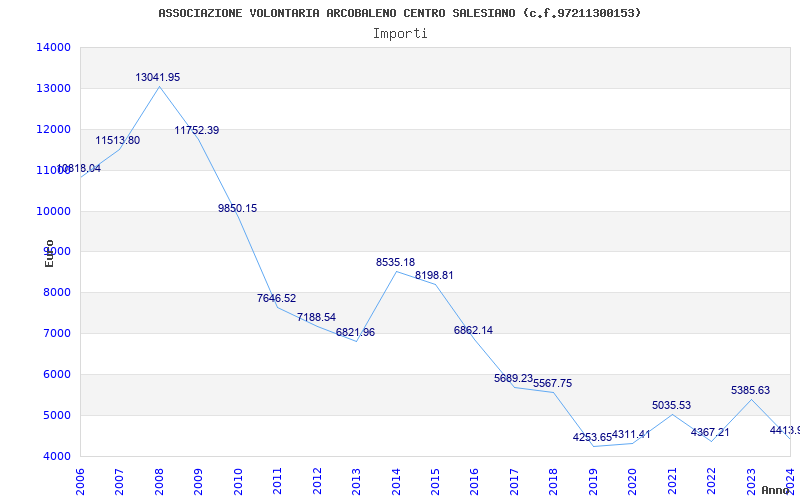Select data label 4367.21
The width and height of the screenshot is (800, 500).
[710, 432]
